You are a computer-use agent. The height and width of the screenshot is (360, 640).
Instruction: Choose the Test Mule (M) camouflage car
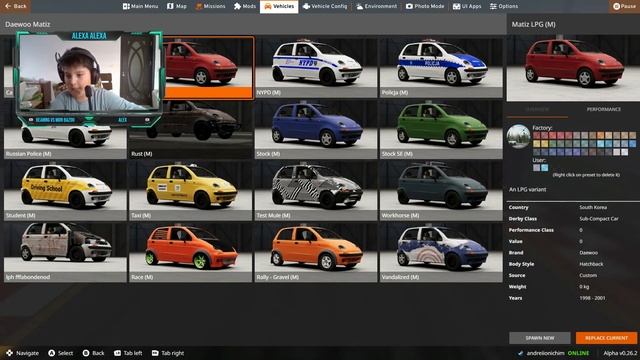click(316, 191)
